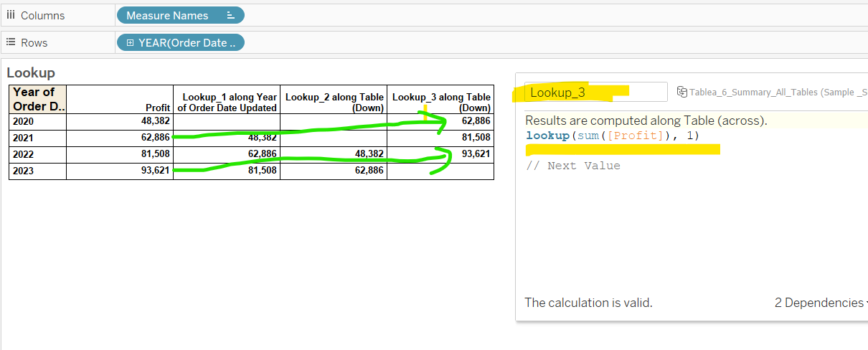Click Lookup_1 value 81,508 in 2023 row
Screen dimensions: 868x350
(263, 171)
